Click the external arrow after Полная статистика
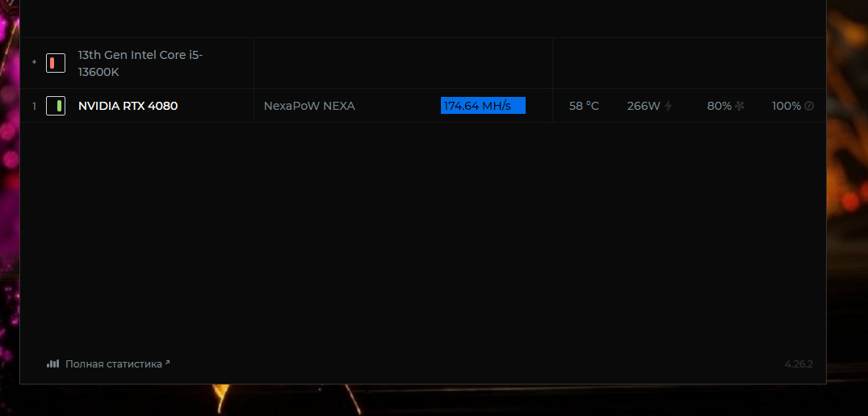The height and width of the screenshot is (416, 868). coord(167,362)
